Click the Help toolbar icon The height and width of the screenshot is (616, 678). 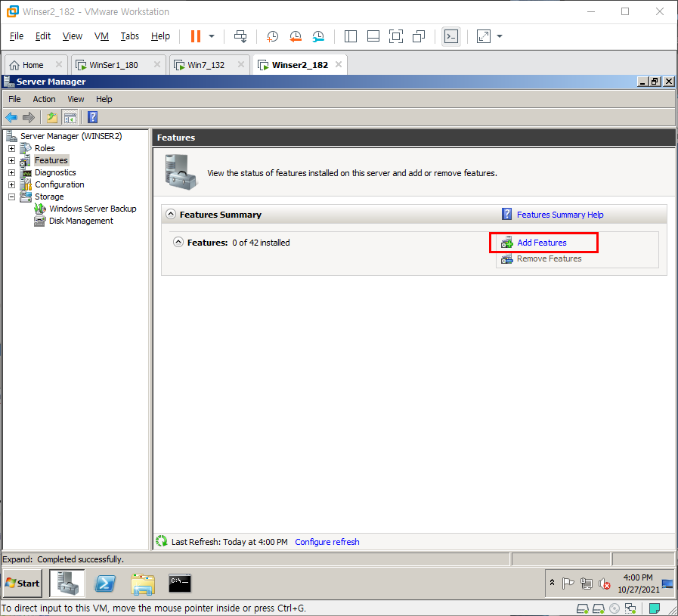[x=92, y=117]
